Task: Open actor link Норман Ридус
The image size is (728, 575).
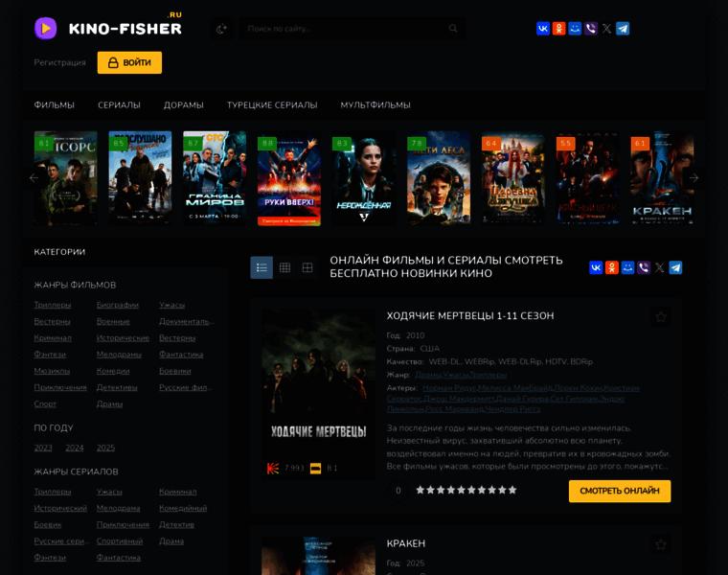Action: click(x=449, y=388)
